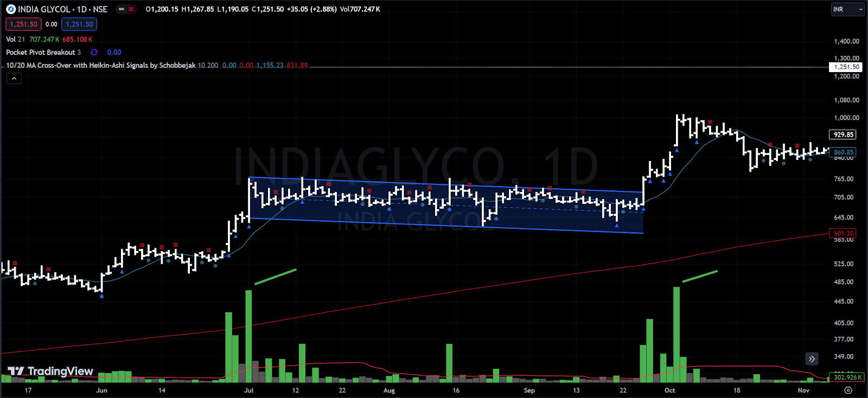Select the green trend line above July volume

276,277
